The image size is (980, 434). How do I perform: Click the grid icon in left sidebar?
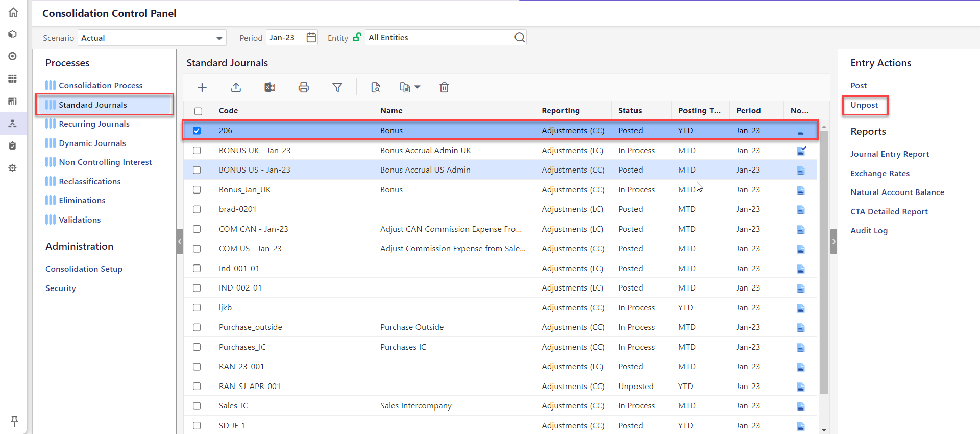point(13,79)
